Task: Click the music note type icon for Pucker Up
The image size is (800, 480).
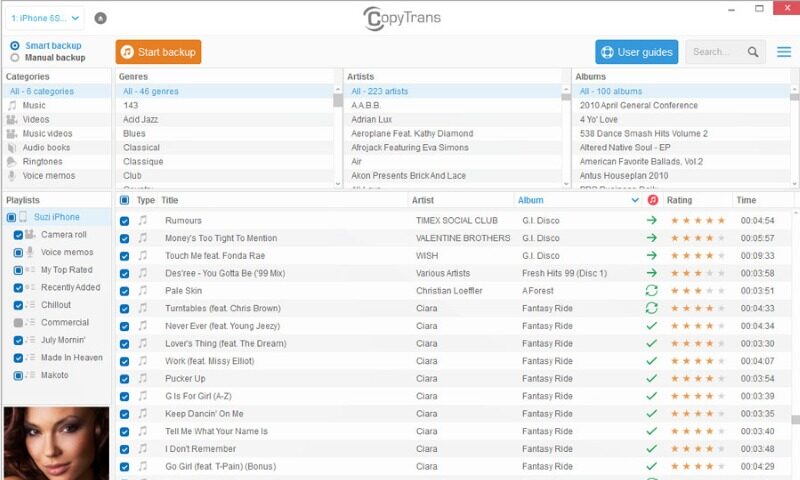Action: pos(143,378)
